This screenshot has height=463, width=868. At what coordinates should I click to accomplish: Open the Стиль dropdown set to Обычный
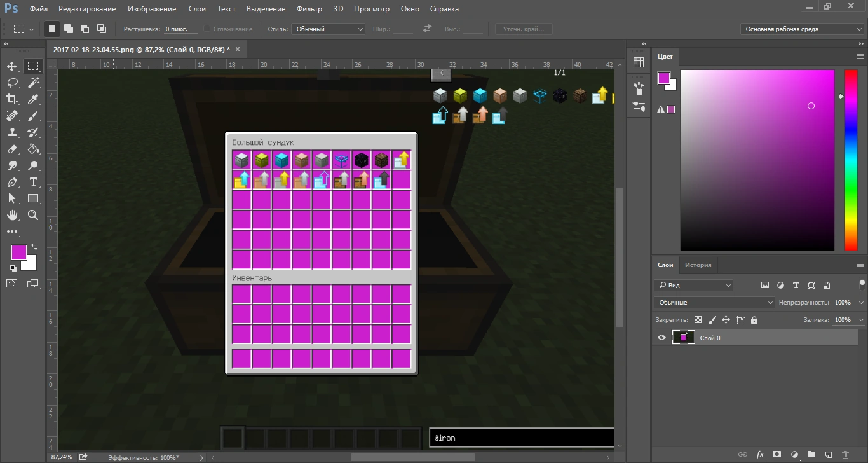(x=328, y=29)
